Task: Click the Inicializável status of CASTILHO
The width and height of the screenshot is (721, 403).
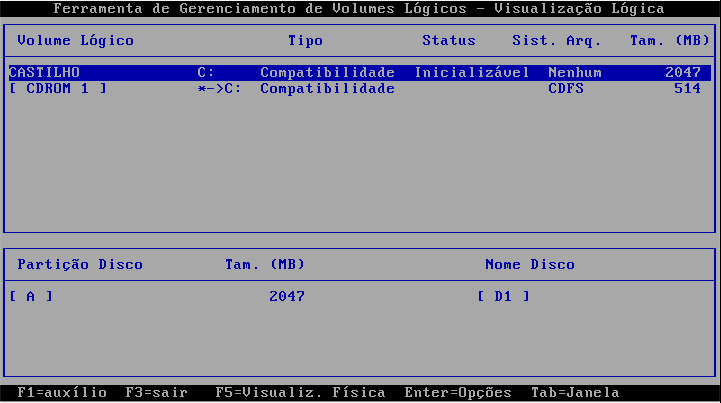Action: pos(472,73)
